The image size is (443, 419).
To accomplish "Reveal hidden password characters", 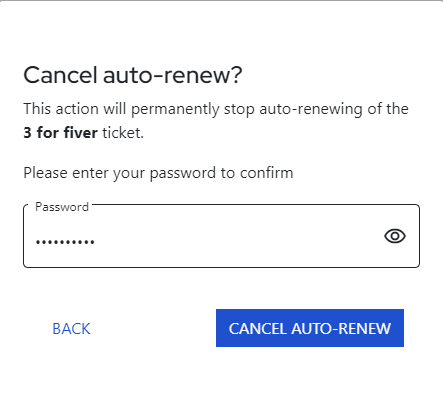I will tap(395, 236).
